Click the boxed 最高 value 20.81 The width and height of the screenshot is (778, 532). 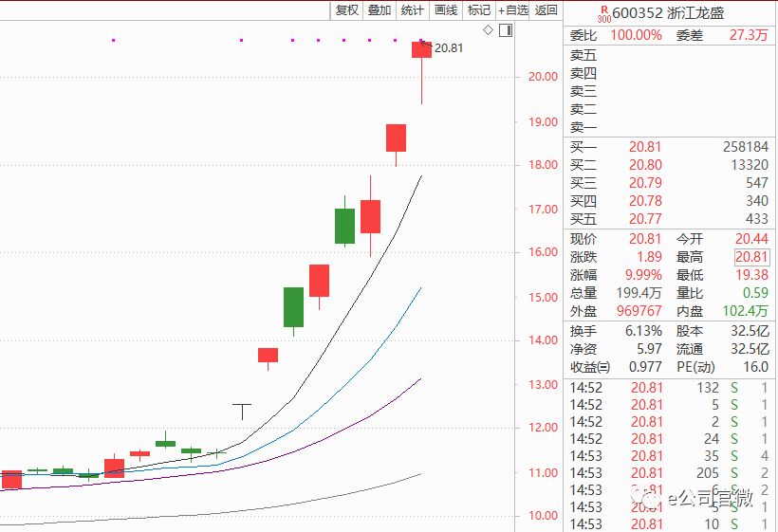pos(751,257)
